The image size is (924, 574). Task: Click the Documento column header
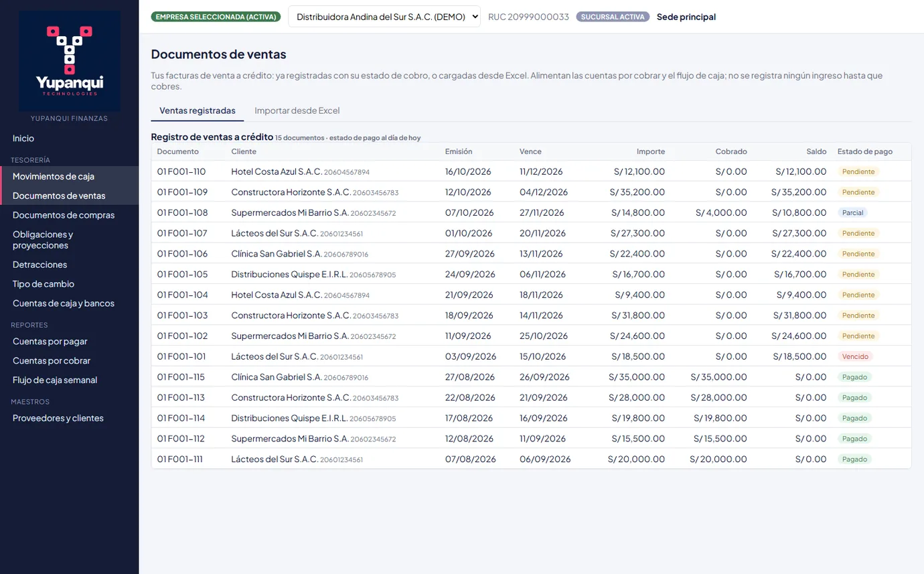coord(178,151)
